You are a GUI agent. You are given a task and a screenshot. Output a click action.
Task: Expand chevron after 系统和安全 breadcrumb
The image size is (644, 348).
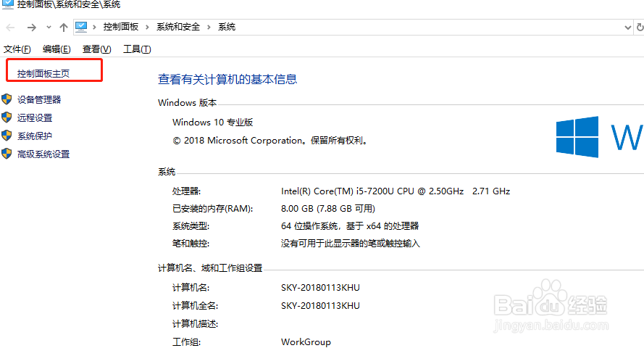[209, 27]
